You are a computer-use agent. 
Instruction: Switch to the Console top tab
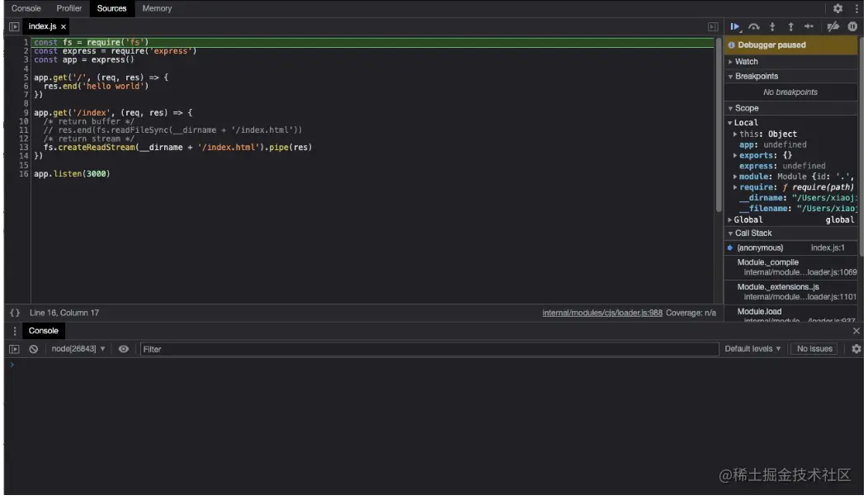[x=26, y=8]
